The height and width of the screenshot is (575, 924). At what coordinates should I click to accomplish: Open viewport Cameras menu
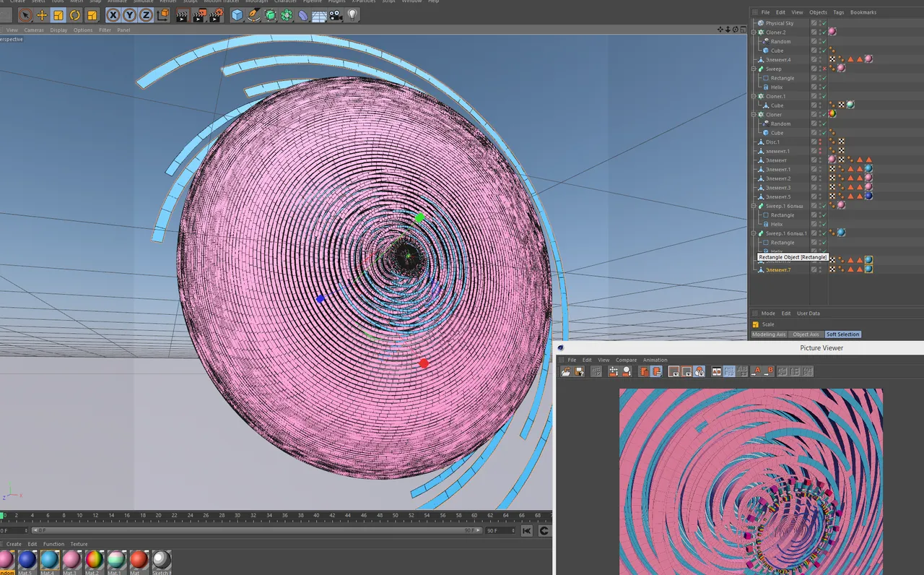34,30
